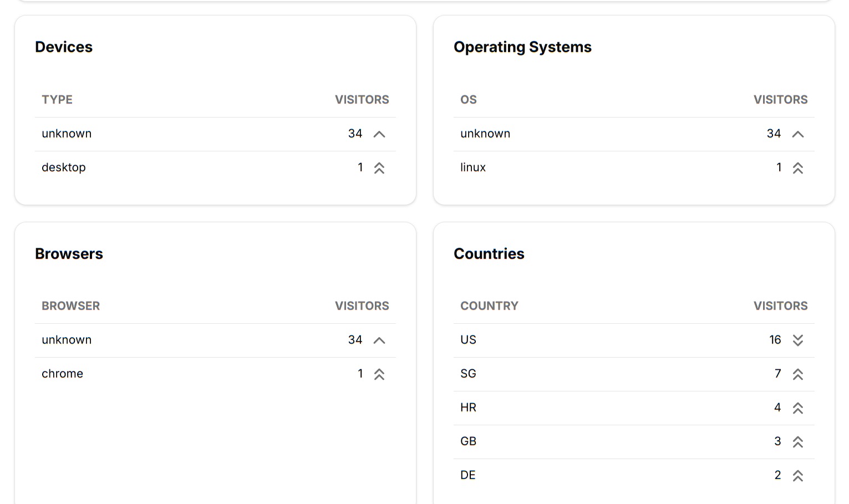Click the double-up arrow next to chrome

379,374
